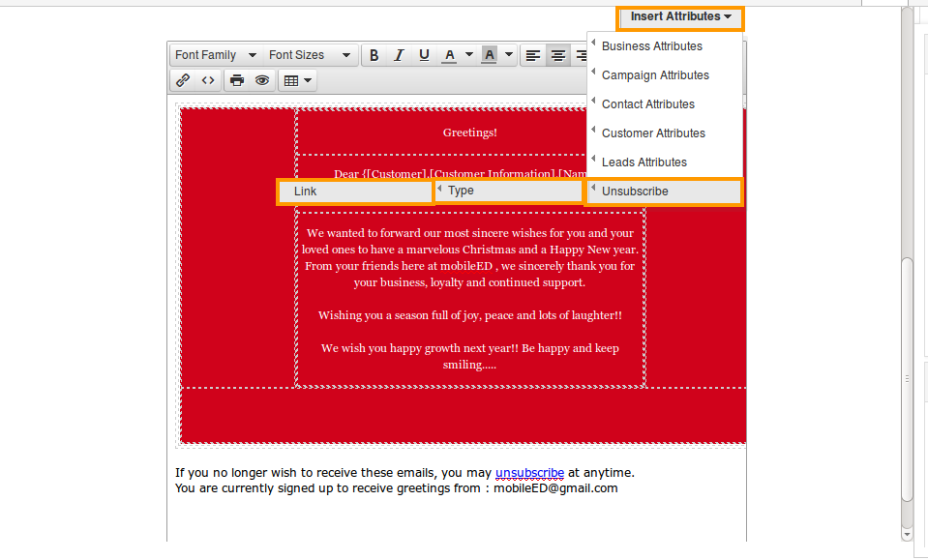Expand Customer Attributes submenu
This screenshot has height=560, width=928.
665,133
